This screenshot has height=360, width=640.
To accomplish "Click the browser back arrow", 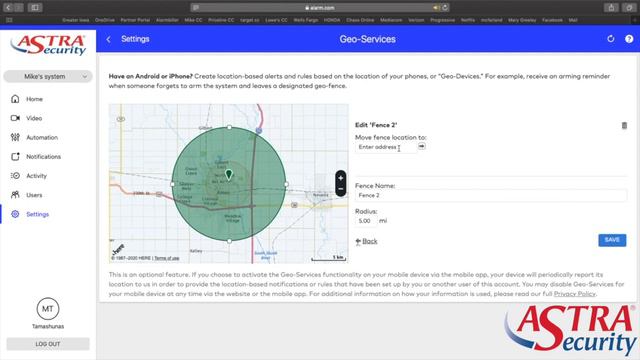I will pyautogui.click(x=8, y=7).
